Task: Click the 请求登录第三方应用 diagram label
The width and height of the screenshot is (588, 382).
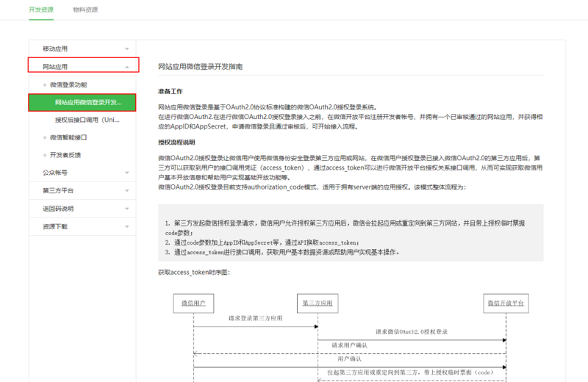Action: click(255, 318)
